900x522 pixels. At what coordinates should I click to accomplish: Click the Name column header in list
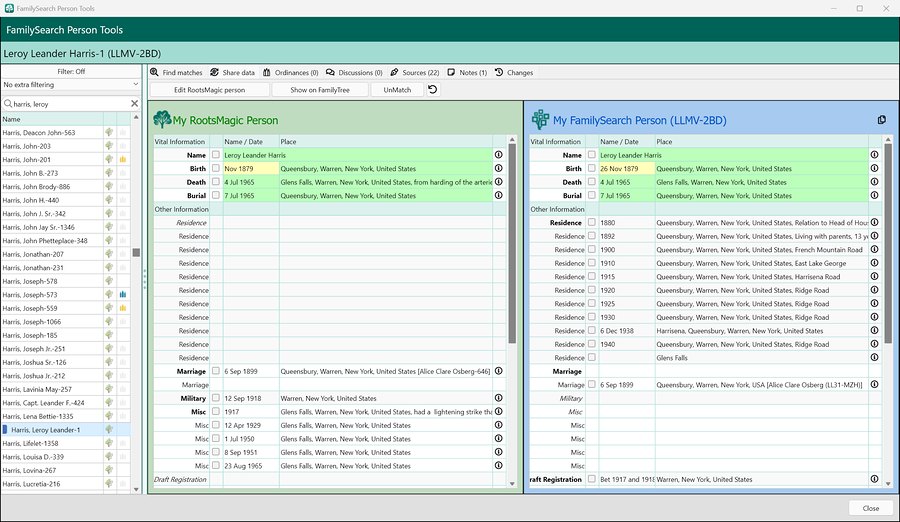click(52, 119)
